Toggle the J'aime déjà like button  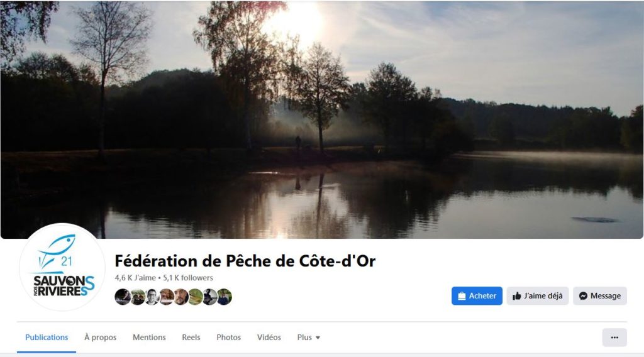(537, 296)
